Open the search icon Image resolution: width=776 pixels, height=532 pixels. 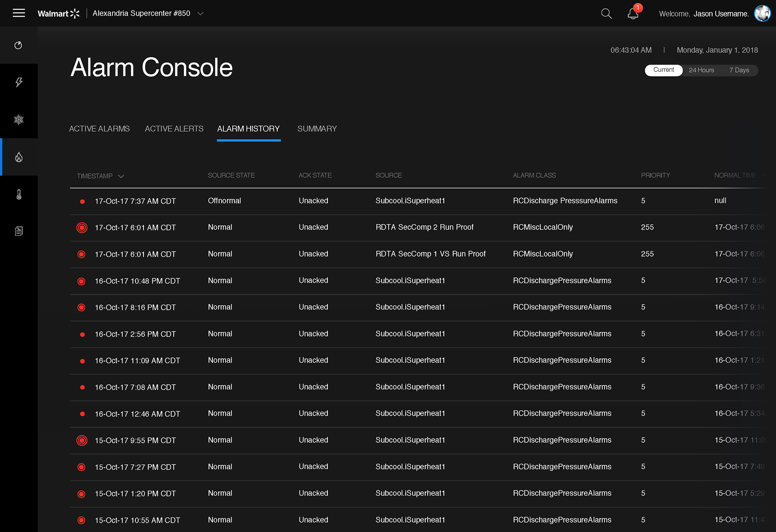(x=606, y=13)
